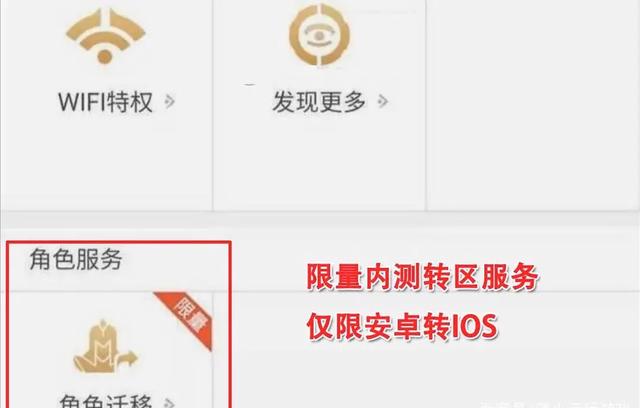Click the red 仅限安卓转IOS annotation text
Viewport: 640px width, 408px height.
coord(402,326)
